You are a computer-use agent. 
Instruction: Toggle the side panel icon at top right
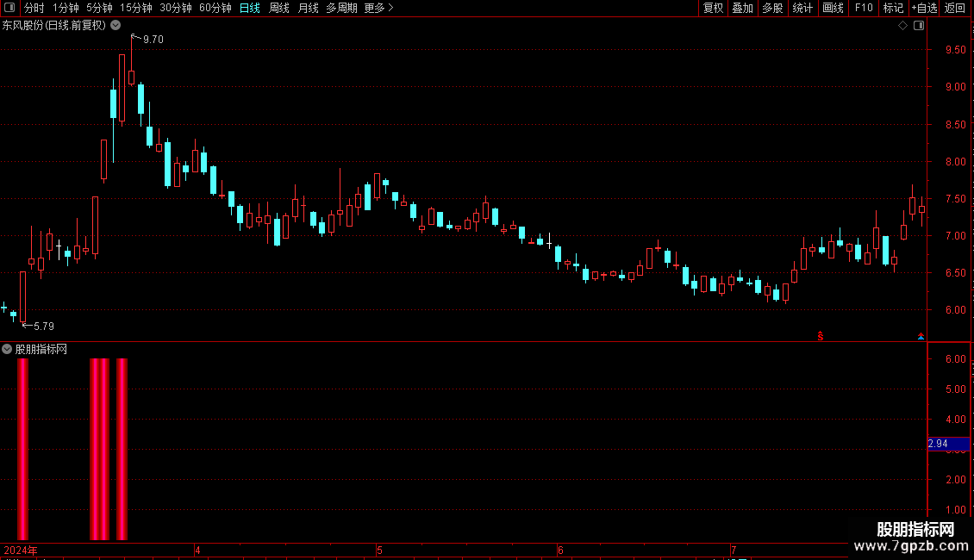(919, 26)
